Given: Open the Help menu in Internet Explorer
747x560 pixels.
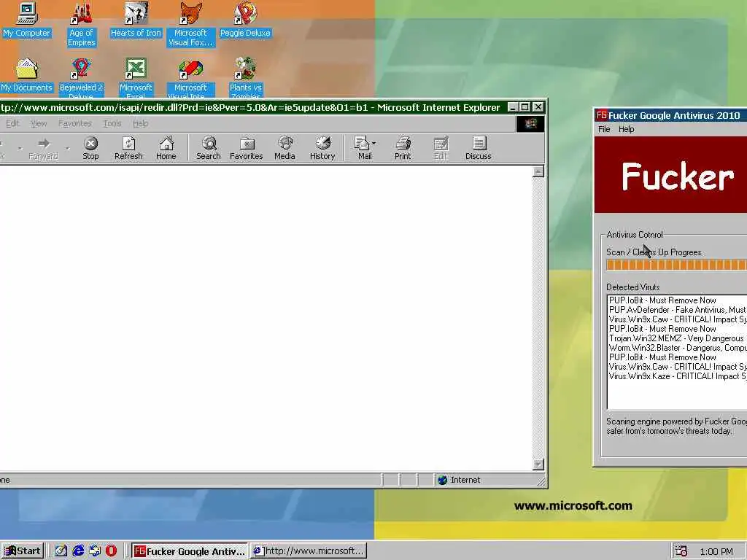Looking at the screenshot, I should pos(141,123).
